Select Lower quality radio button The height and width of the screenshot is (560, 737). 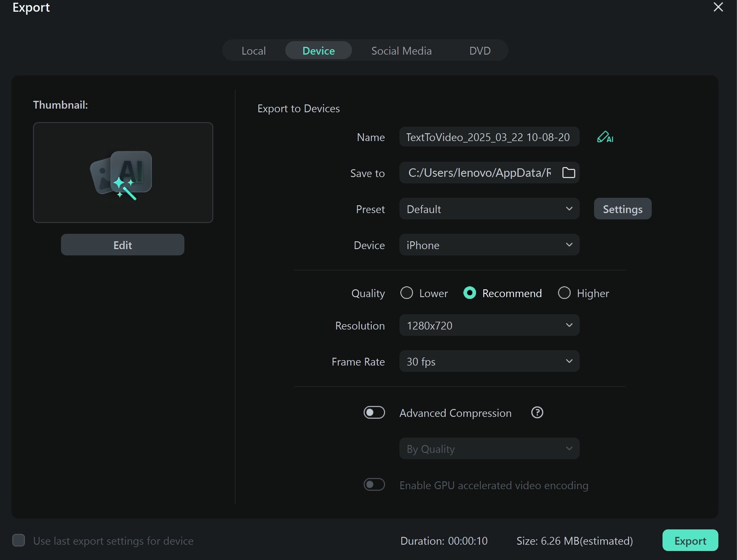[407, 293]
